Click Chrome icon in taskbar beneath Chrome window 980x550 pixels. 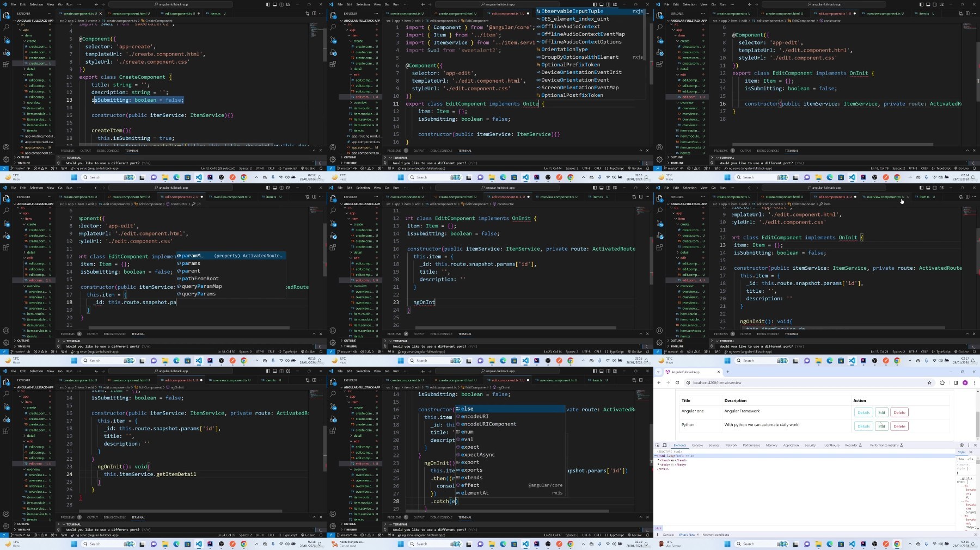pyautogui.click(x=897, y=543)
